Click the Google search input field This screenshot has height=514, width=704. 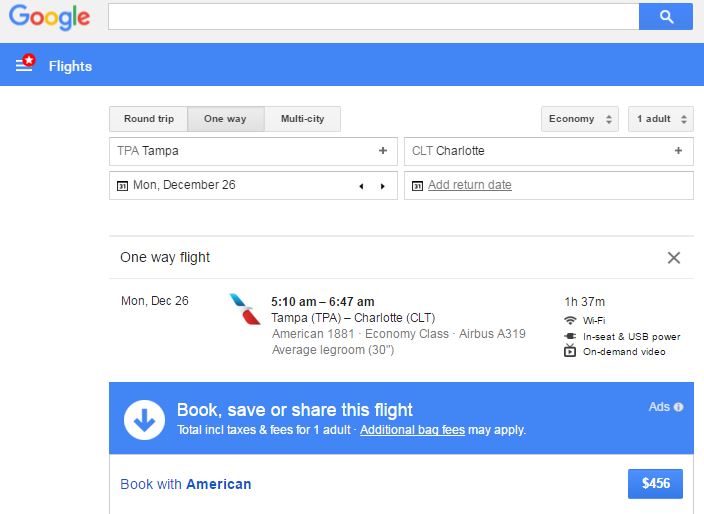pos(374,17)
